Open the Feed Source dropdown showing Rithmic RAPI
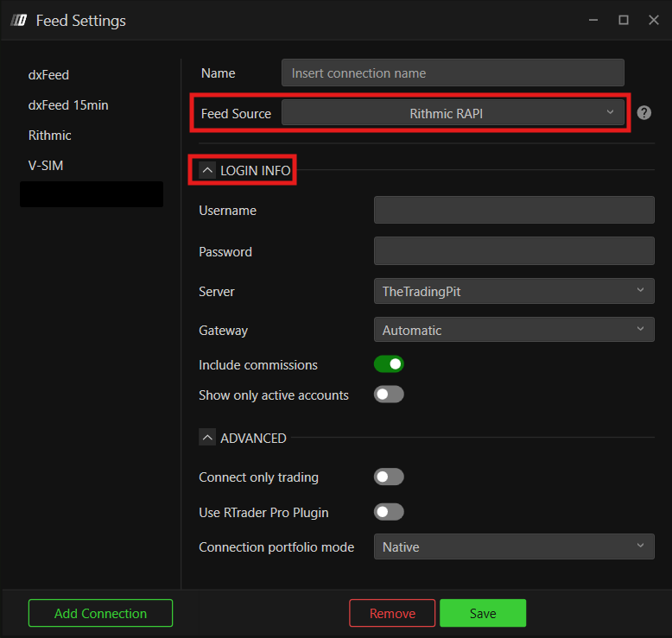 point(453,113)
